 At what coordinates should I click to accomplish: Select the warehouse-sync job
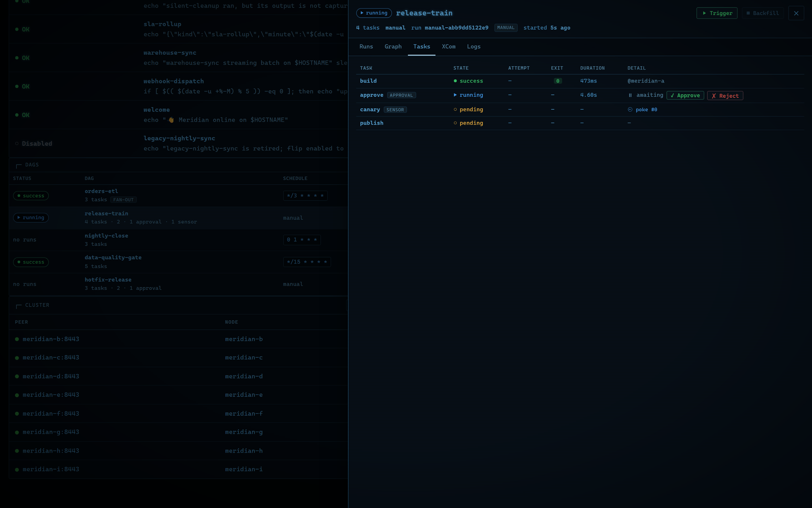coord(170,53)
